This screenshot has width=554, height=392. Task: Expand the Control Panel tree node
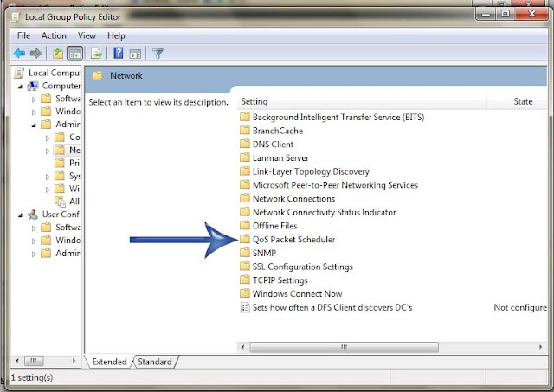point(48,138)
